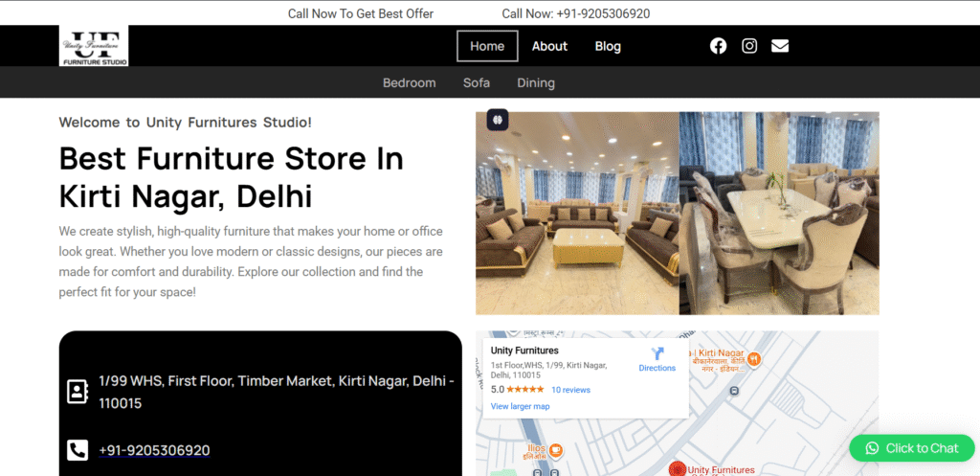Select the Sofa category
The width and height of the screenshot is (980, 476).
[477, 82]
